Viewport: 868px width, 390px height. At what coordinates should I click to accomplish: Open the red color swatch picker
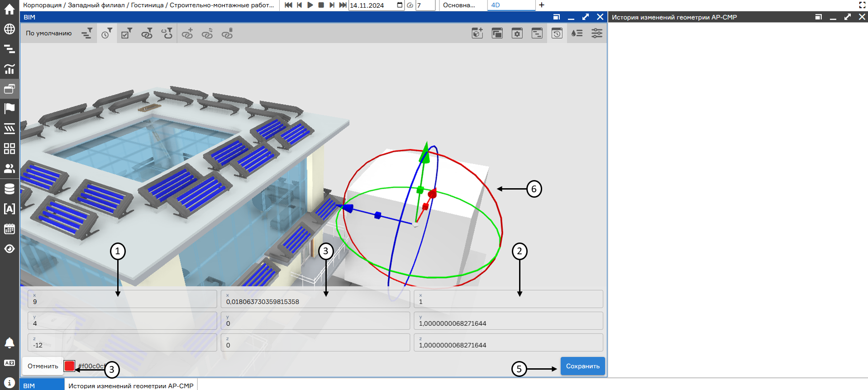69,366
